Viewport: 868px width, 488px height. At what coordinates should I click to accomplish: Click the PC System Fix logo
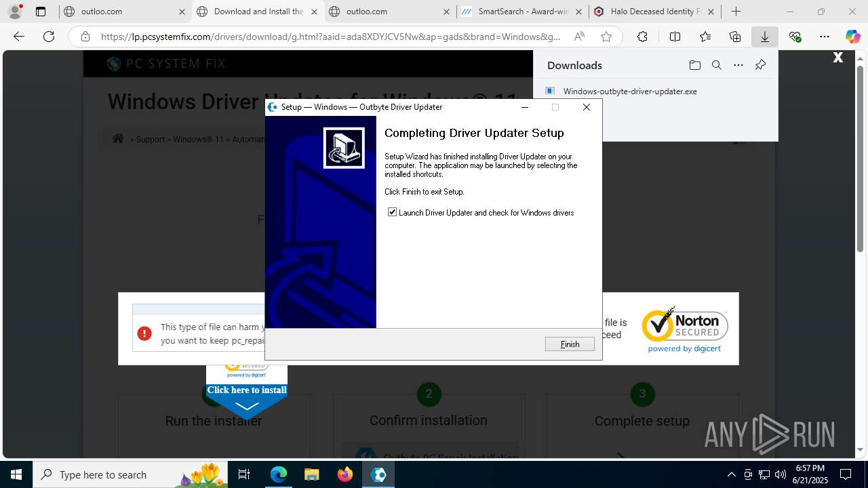click(x=166, y=64)
